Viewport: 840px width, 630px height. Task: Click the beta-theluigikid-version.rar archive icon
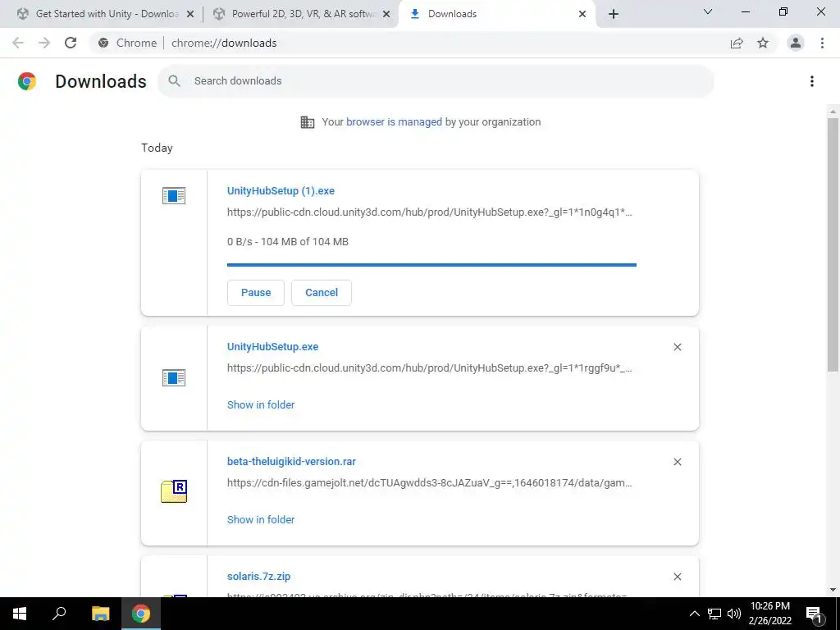pyautogui.click(x=174, y=491)
